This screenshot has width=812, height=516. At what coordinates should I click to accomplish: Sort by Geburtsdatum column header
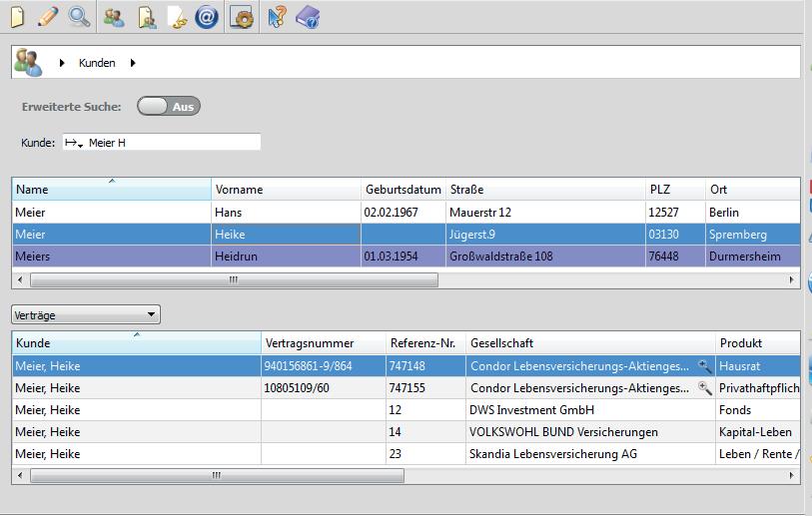(403, 189)
